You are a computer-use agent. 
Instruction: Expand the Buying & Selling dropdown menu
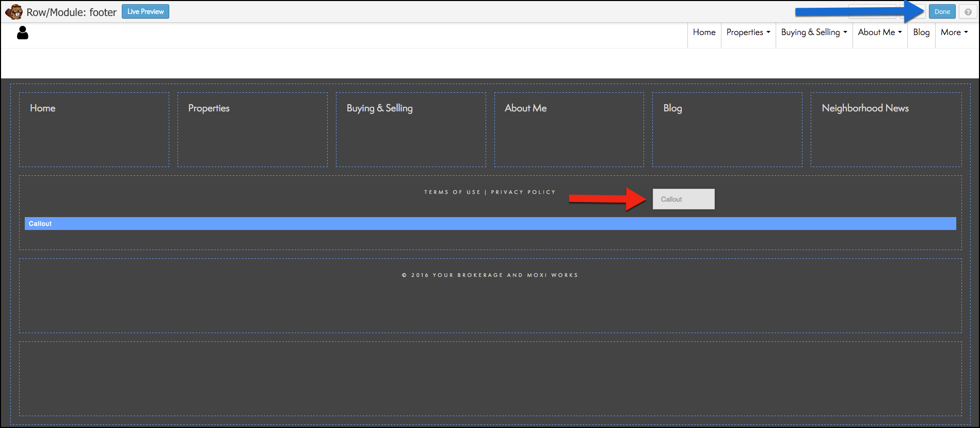tap(814, 32)
